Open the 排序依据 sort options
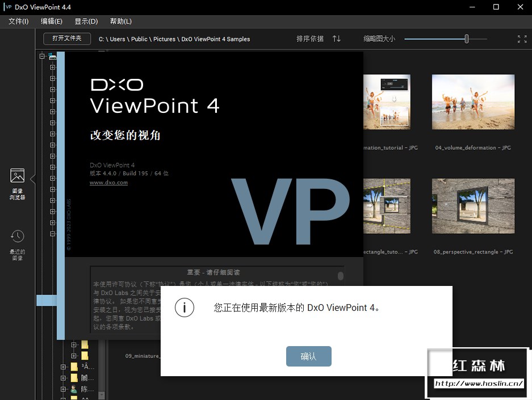This screenshot has height=400, width=532. coord(310,39)
